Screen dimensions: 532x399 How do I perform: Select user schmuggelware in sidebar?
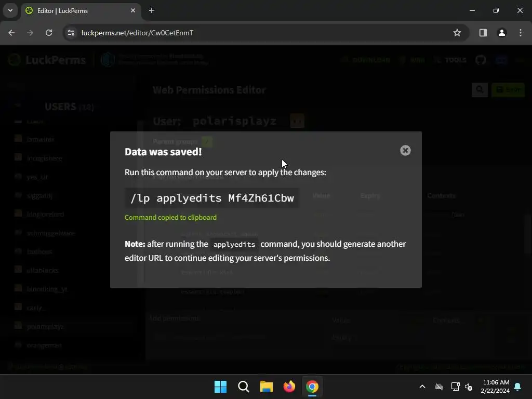[50, 233]
